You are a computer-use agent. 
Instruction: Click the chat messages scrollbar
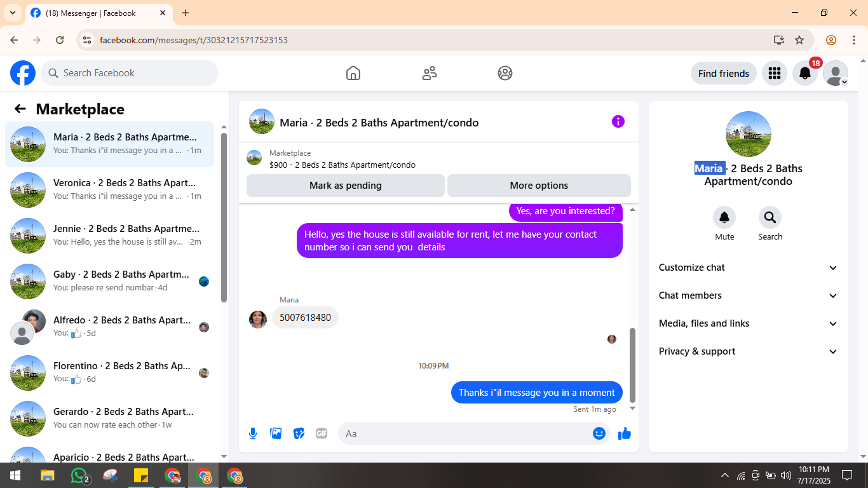click(632, 365)
